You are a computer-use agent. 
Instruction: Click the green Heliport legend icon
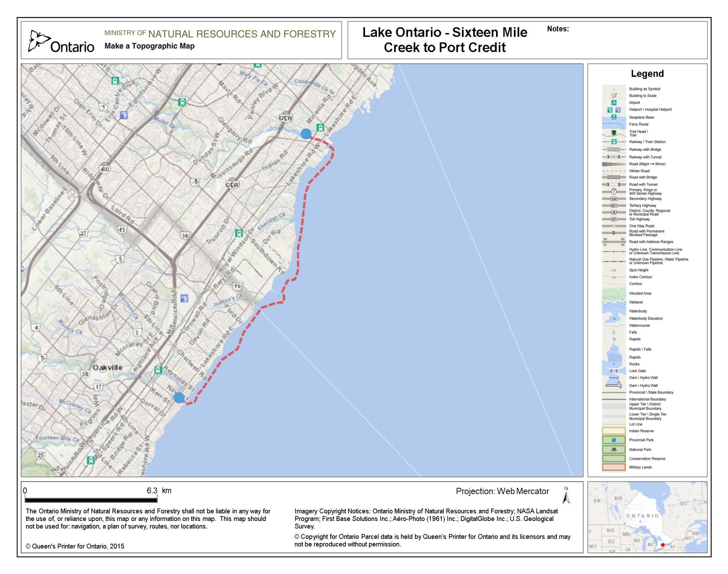610,110
